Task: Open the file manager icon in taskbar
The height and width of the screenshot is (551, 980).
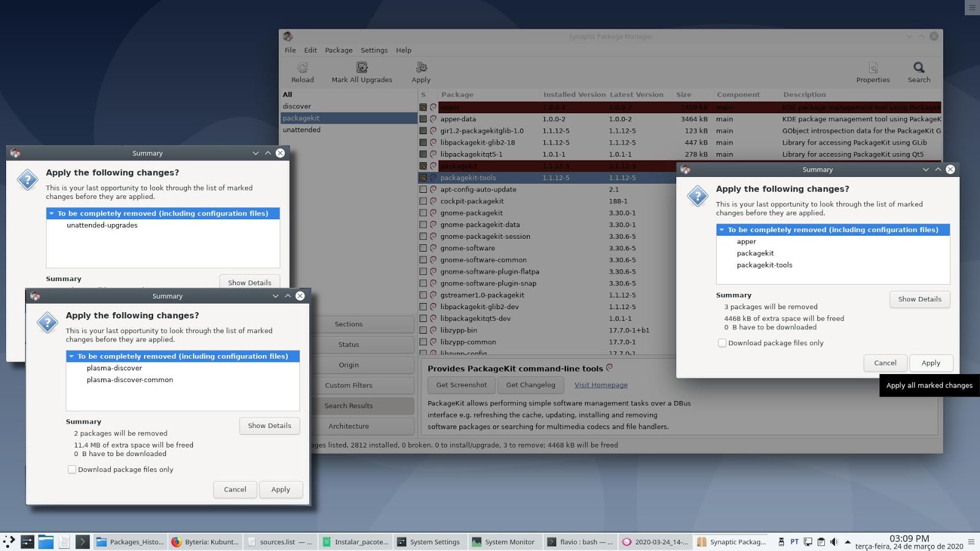Action: (x=46, y=541)
